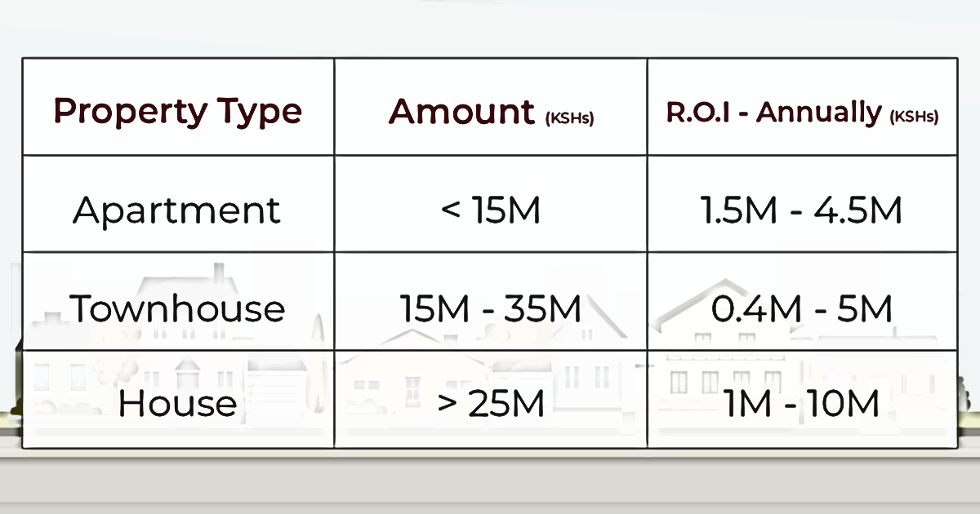This screenshot has width=980, height=514.
Task: Click the 1M - 10M ROI cell
Action: click(801, 404)
